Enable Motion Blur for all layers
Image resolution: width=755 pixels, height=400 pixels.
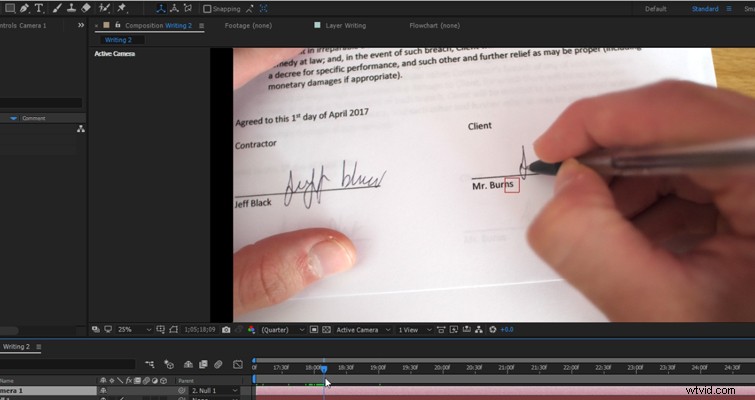click(x=218, y=364)
